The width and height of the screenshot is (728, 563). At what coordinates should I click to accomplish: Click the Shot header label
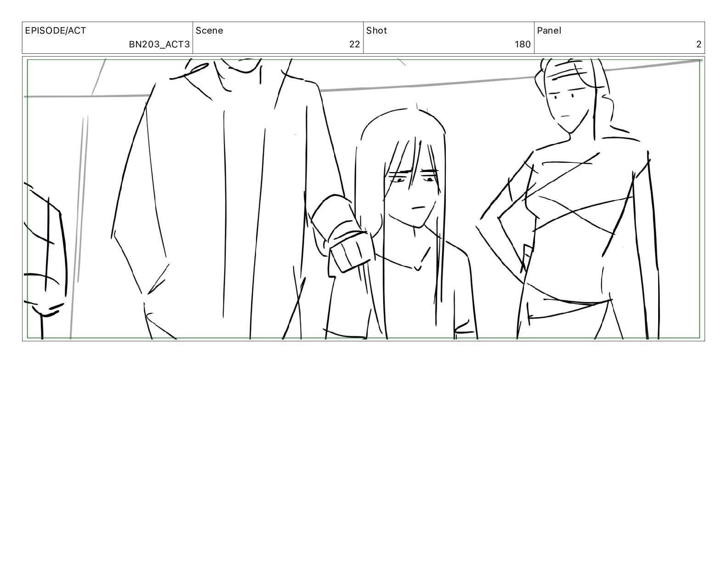click(377, 31)
